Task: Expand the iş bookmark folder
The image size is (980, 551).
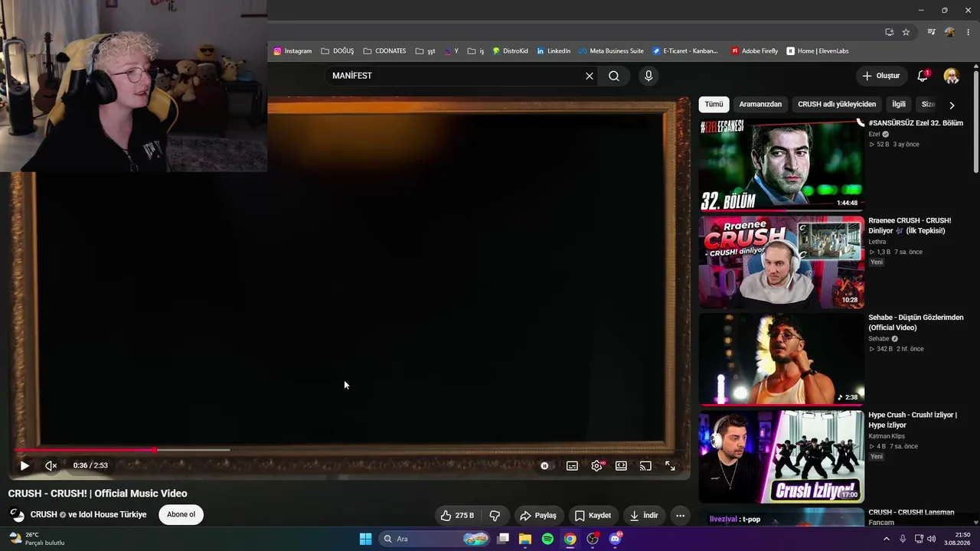Action: 476,51
